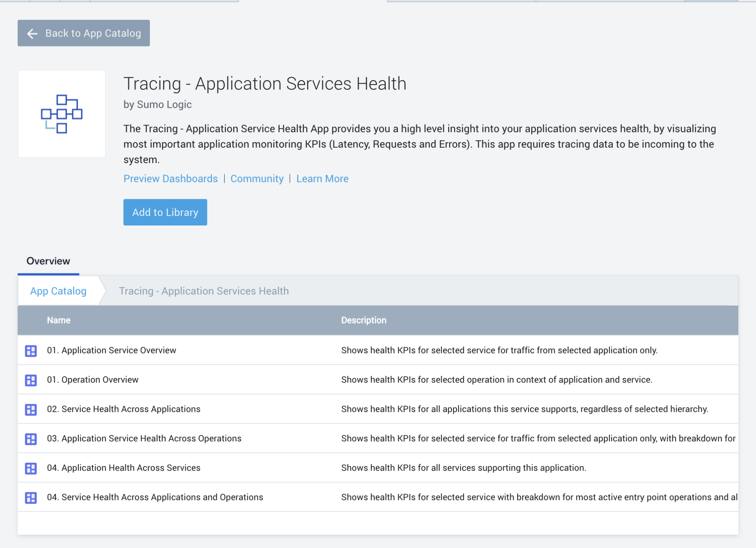Select 01. Operation Overview row name
The height and width of the screenshot is (548, 756).
[93, 380]
